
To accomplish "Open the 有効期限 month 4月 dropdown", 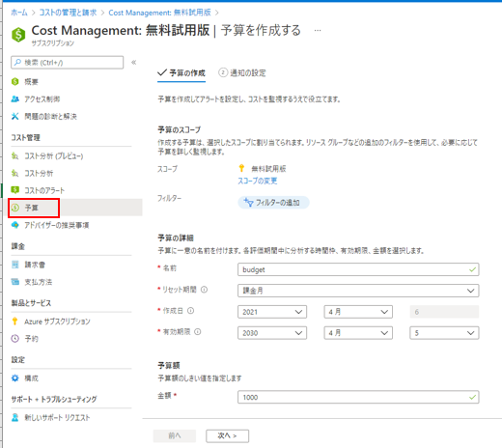I will point(358,333).
